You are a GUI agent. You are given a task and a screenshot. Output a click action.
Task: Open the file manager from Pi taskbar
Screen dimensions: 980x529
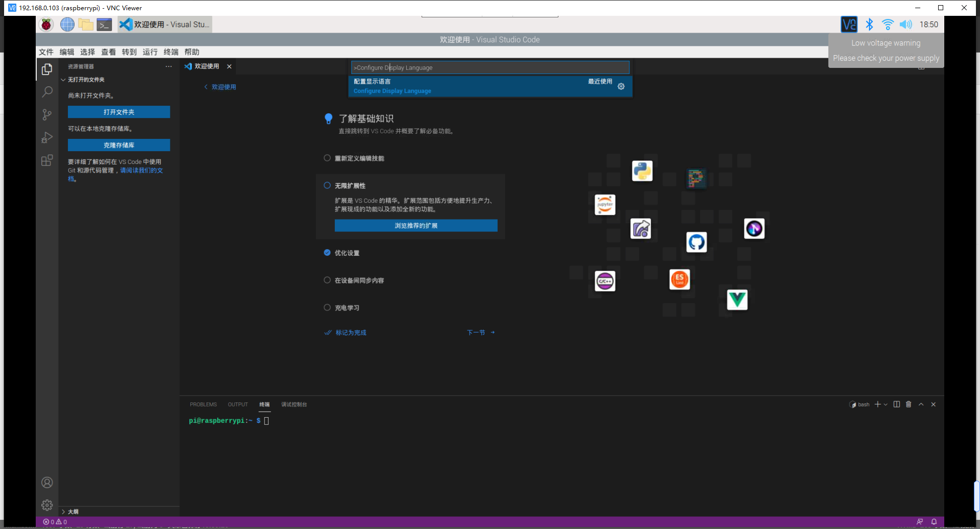[x=86, y=24]
